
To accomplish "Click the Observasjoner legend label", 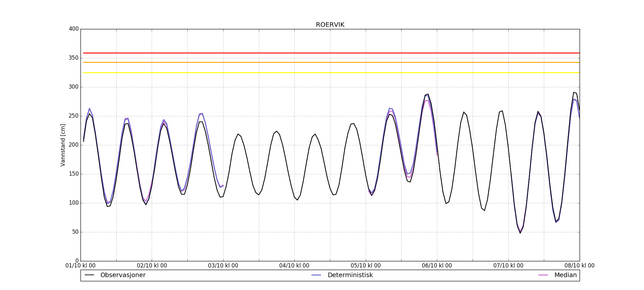I will tap(123, 275).
